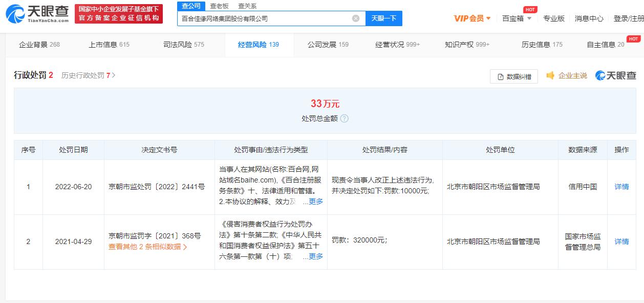644x303 pixels.
Task: Select the 查老板 search tab
Action: tap(219, 6)
